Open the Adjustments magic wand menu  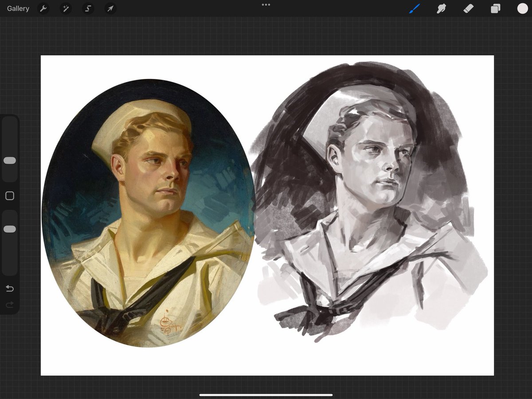66,8
